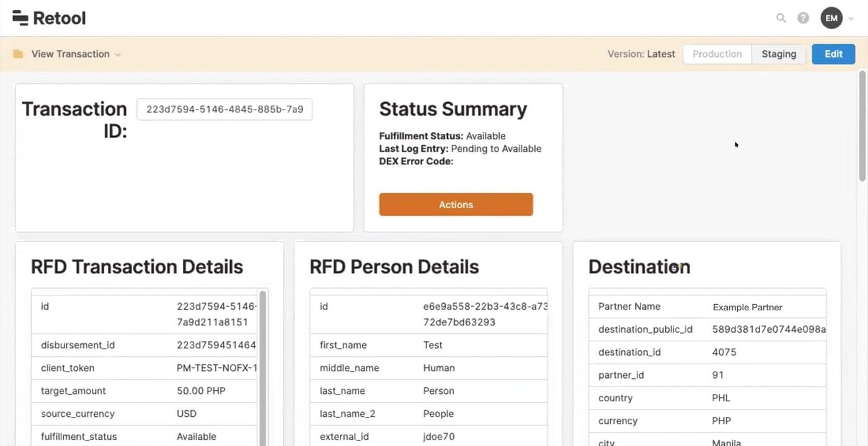868x446 pixels.
Task: Click inside the Transaction ID input field
Action: click(x=224, y=109)
